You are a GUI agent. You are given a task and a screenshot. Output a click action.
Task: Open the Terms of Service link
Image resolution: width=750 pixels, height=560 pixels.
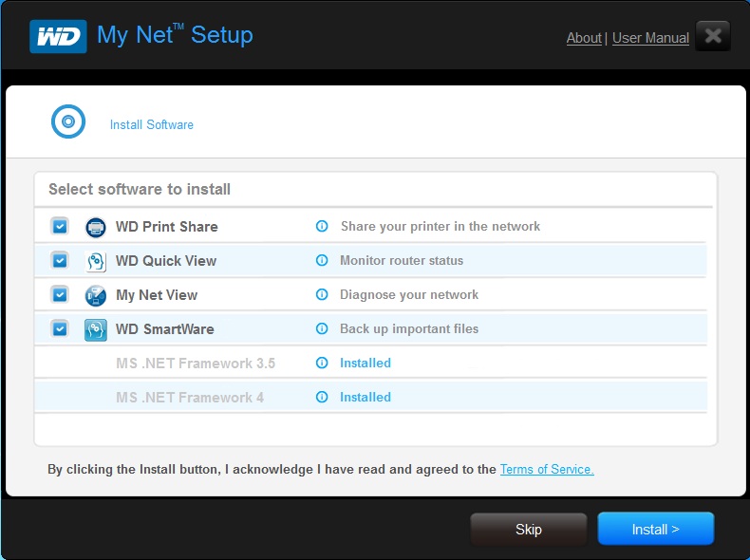(x=547, y=469)
